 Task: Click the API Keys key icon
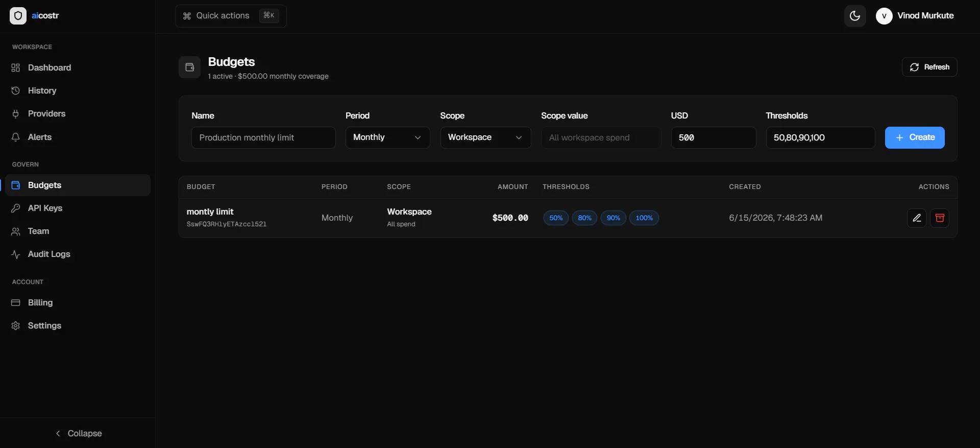pyautogui.click(x=16, y=208)
